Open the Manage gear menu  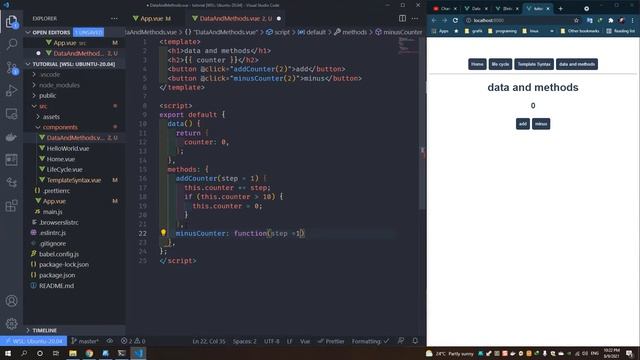click(11, 324)
